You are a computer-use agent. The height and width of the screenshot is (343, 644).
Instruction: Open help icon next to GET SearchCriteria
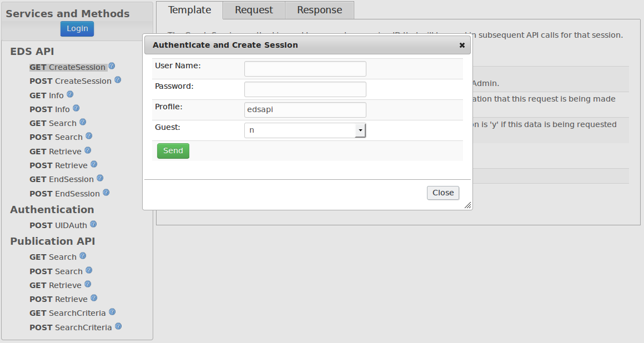112,312
